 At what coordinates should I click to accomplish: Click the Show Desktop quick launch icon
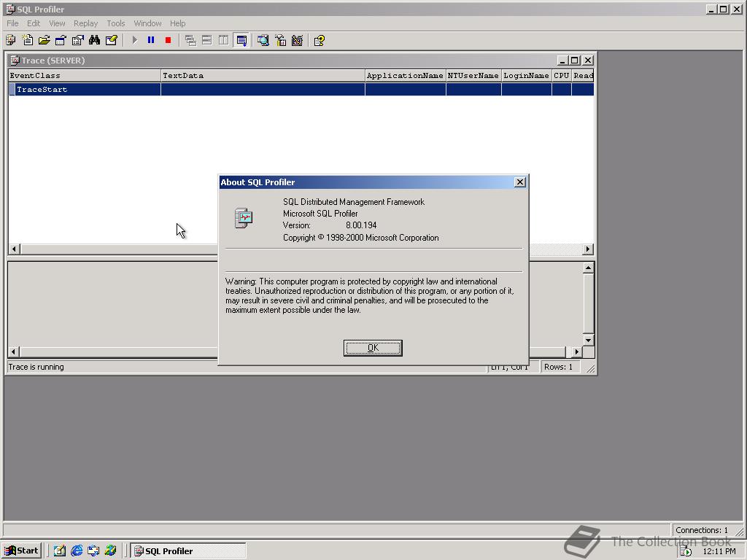point(60,551)
